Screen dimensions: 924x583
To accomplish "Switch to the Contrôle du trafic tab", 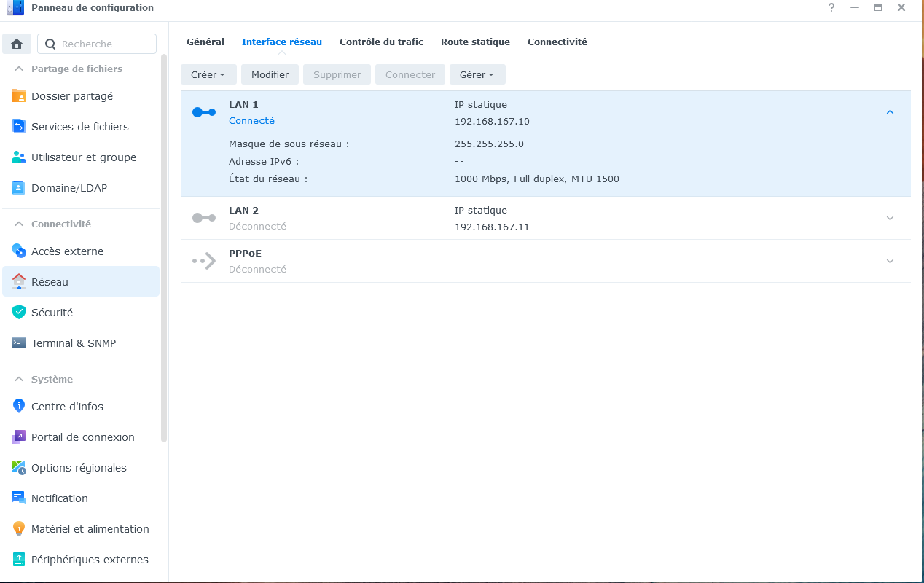I will [x=381, y=42].
